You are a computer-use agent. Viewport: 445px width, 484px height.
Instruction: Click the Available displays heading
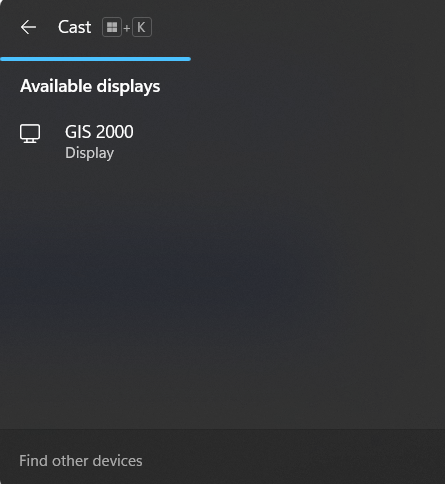tap(90, 86)
